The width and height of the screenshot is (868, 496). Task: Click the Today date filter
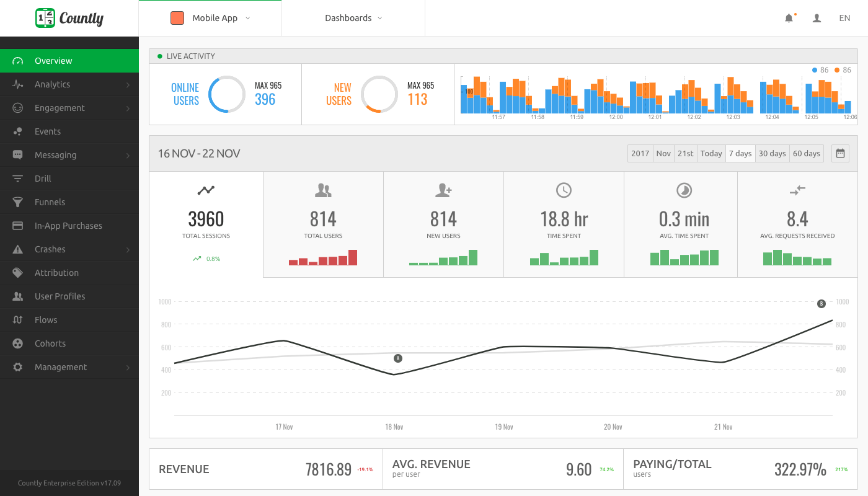coord(711,153)
